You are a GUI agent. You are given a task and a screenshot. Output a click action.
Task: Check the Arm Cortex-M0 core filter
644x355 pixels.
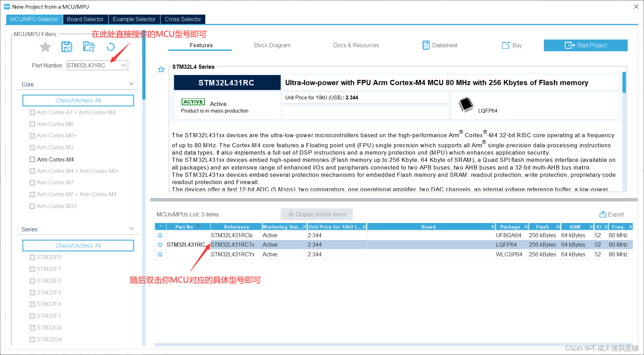(32, 124)
